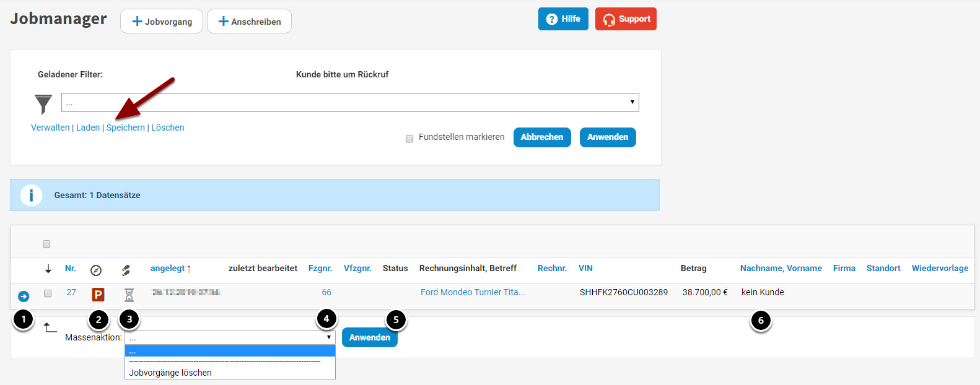Click the blue info icon

[x=31, y=195]
